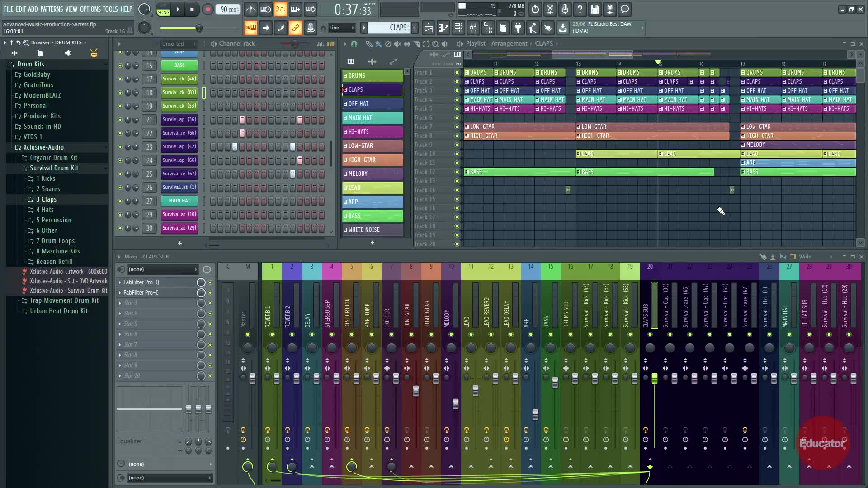Click the Save project icon
The image size is (868, 488).
(x=595, y=9)
